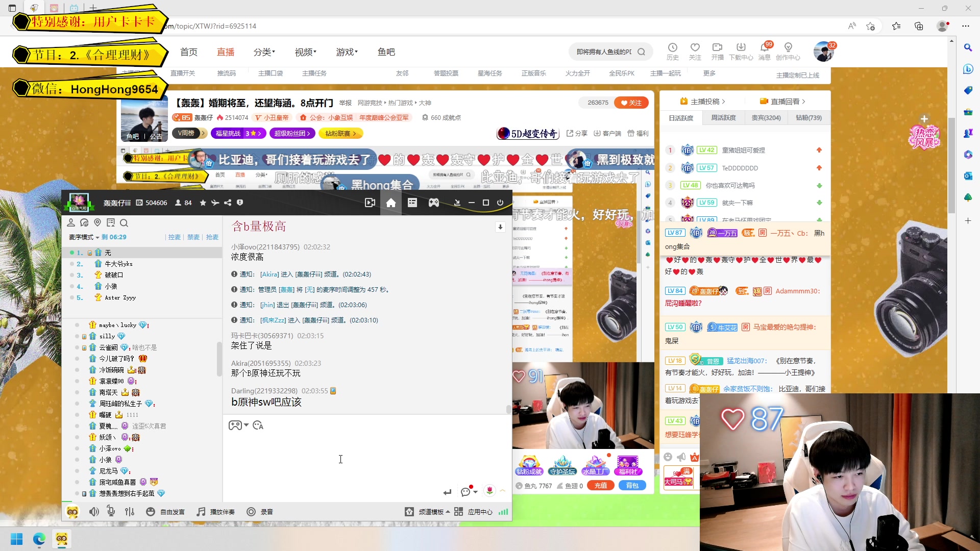Click the emoji font icon in chat input
This screenshot has height=551, width=980.
[x=258, y=425]
